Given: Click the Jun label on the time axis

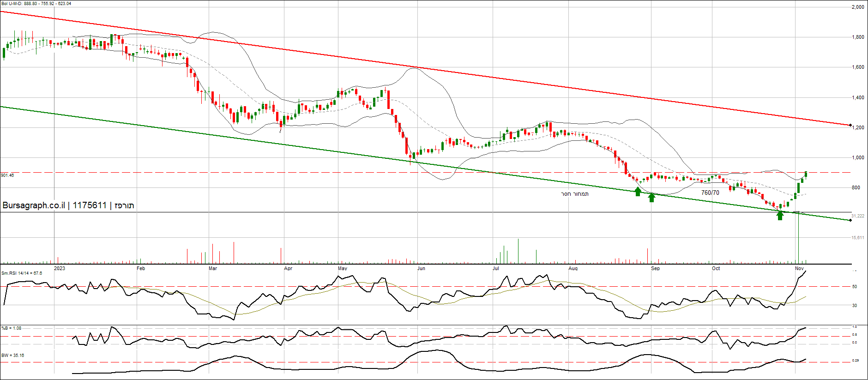Looking at the screenshot, I should (x=421, y=268).
